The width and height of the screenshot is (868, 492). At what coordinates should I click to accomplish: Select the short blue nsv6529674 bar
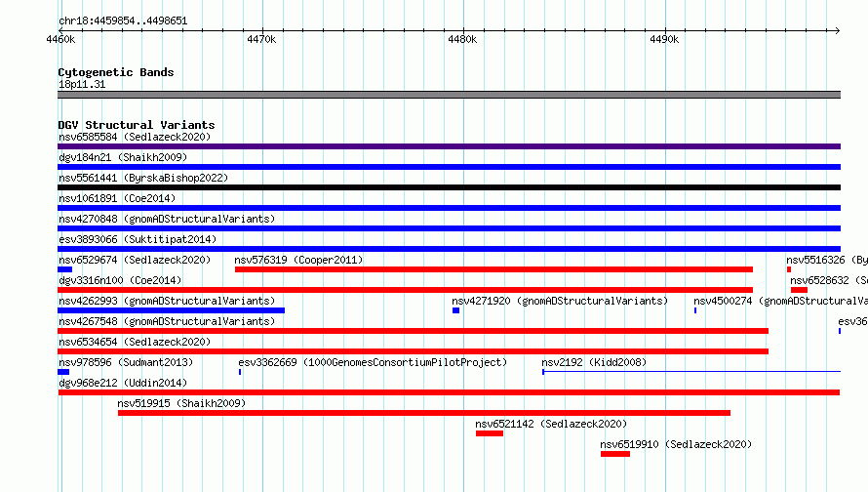point(64,269)
